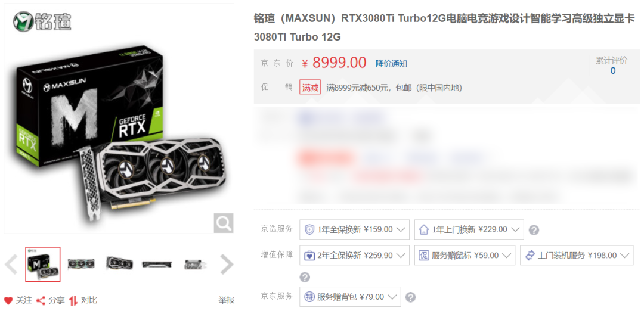Expand 服务赠背包 ¥79.00 dropdown
Image resolution: width=644 pixels, height=311 pixels.
pyautogui.click(x=351, y=297)
